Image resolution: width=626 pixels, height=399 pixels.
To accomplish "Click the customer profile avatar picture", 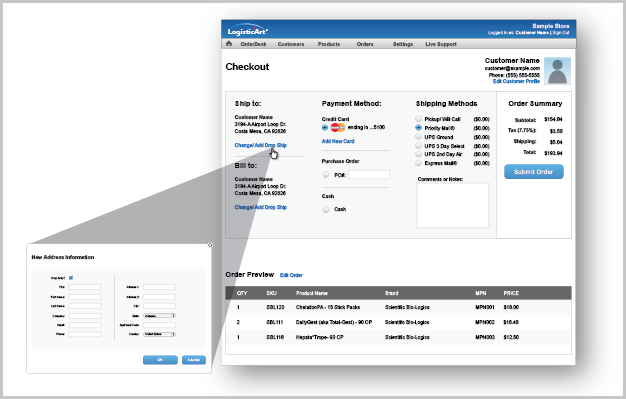I will [x=557, y=71].
